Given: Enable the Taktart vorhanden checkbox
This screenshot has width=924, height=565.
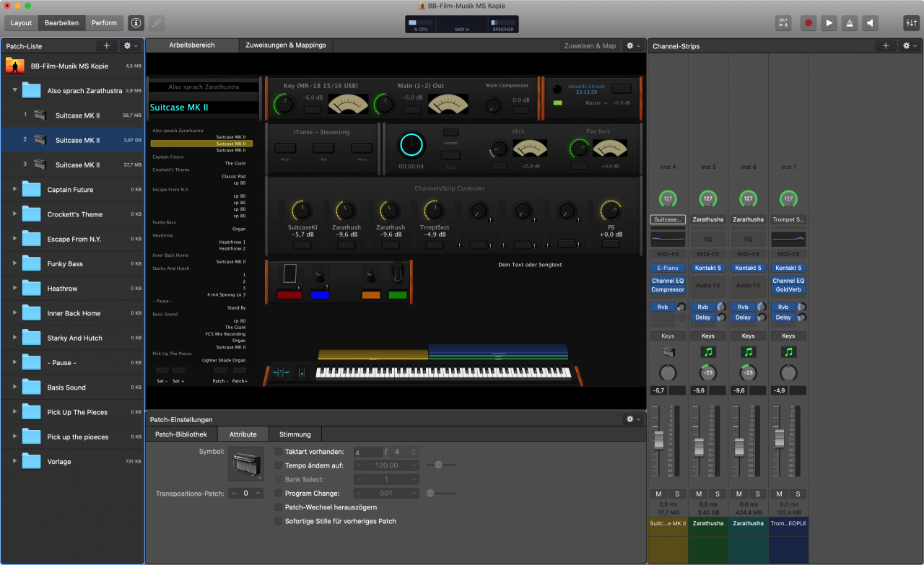Looking at the screenshot, I should (279, 452).
